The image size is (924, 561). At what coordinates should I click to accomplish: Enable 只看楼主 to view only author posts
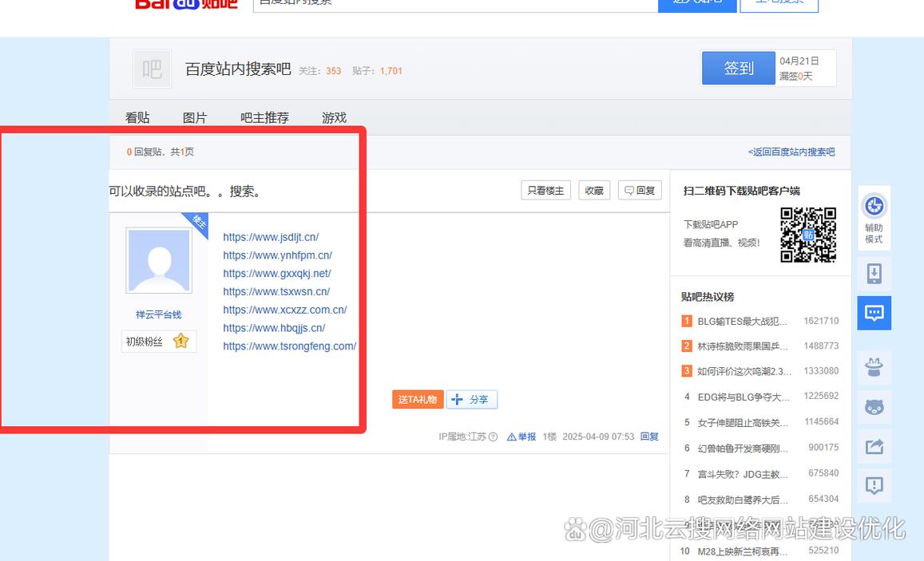(545, 190)
